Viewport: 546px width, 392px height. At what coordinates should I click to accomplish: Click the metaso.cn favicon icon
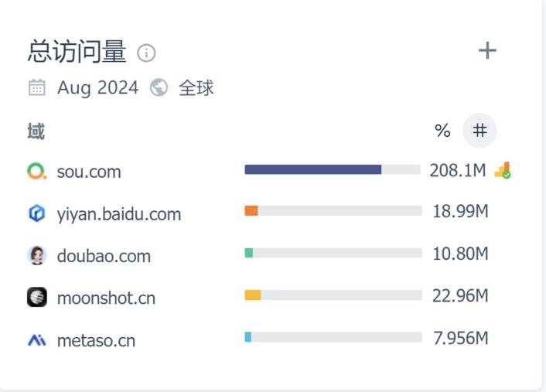tap(36, 339)
